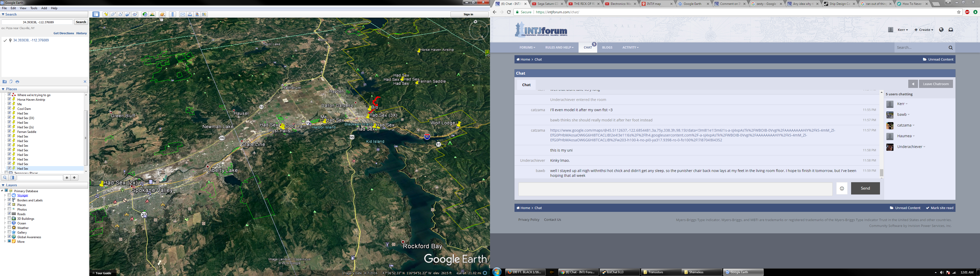980x276 pixels.
Task: Record a tour with camera icon
Action: (x=135, y=15)
